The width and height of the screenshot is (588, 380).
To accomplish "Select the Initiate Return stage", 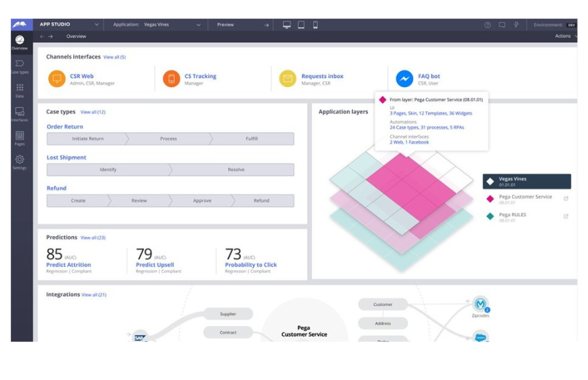I will pyautogui.click(x=87, y=138).
